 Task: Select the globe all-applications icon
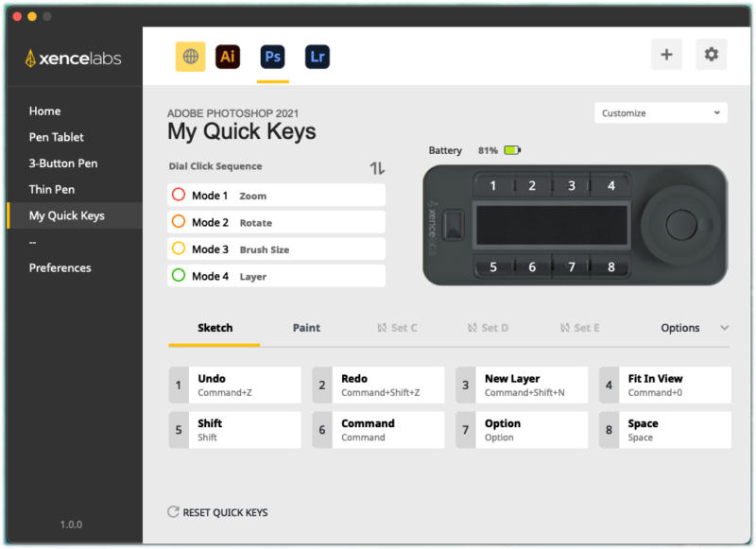pos(190,57)
